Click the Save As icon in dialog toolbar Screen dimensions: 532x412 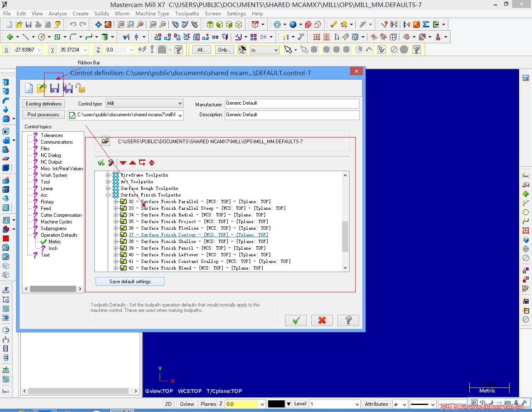click(x=68, y=88)
